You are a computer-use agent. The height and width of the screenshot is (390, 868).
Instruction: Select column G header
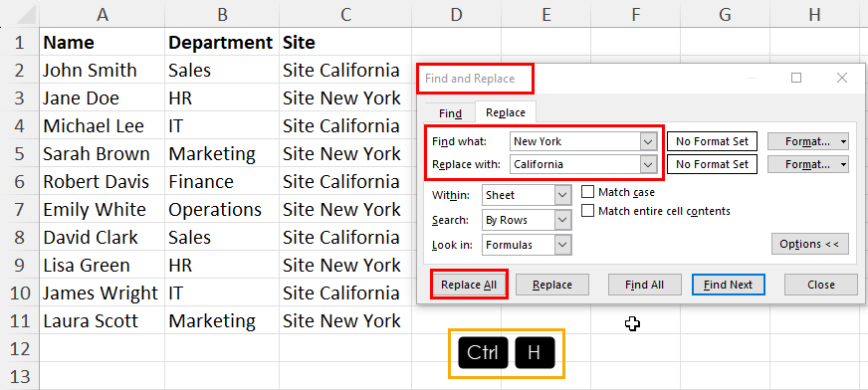726,15
